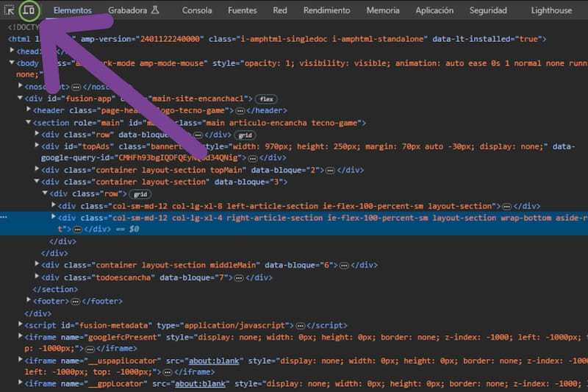Open three-dot menu left of selected node
This screenshot has width=588, height=392.
click(4, 218)
